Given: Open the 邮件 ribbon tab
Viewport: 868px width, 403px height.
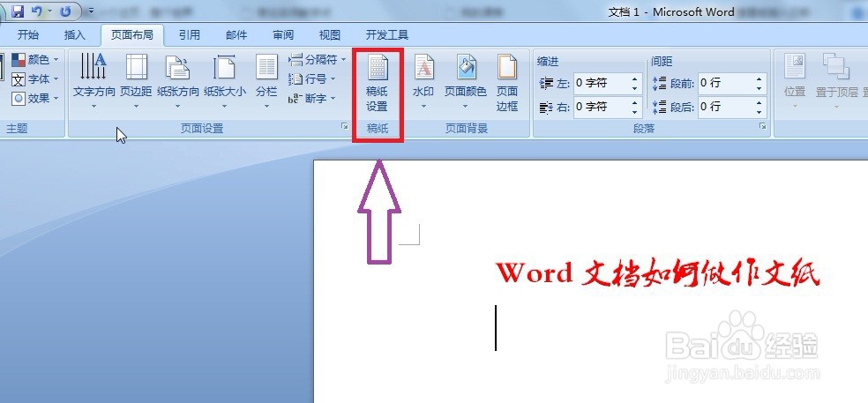Looking at the screenshot, I should point(236,35).
